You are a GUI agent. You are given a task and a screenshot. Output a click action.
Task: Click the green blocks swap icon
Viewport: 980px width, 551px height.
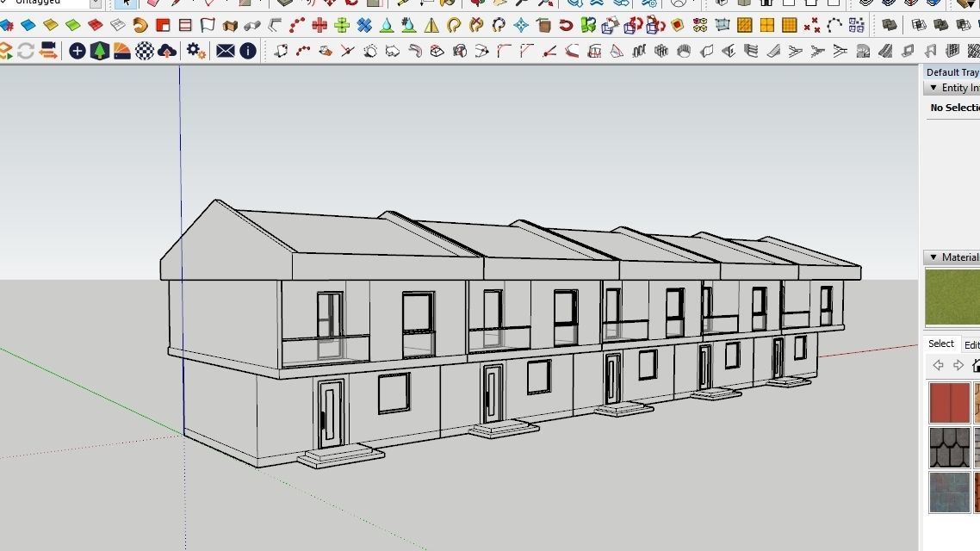point(588,25)
